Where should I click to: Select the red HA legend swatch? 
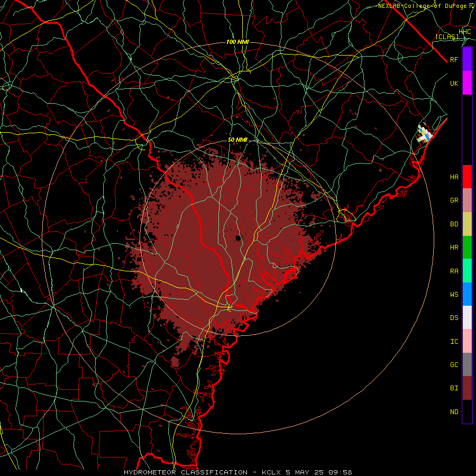(467, 177)
